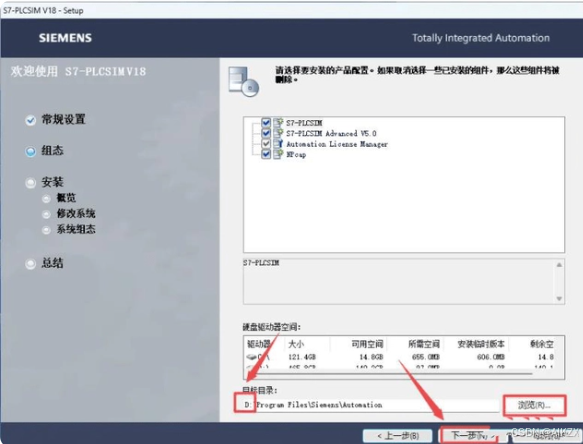Screen dimensions: 583x444
Task: Click the checkmark icon beside 常规设置
Action: (30, 120)
